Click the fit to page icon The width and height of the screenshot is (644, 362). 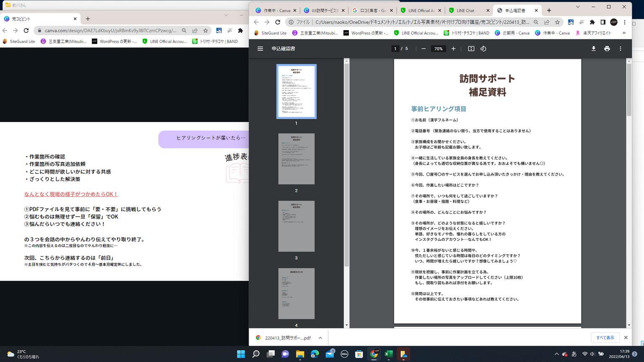pos(471,49)
